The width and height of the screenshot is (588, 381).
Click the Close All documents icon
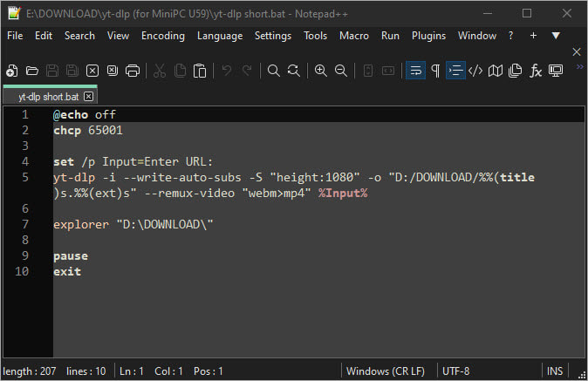pyautogui.click(x=113, y=71)
